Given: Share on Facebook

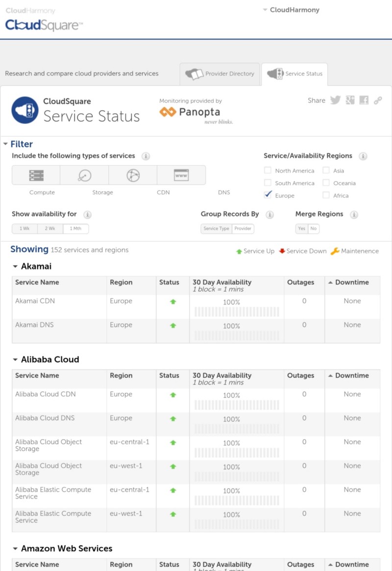Looking at the screenshot, I should click(x=364, y=101).
